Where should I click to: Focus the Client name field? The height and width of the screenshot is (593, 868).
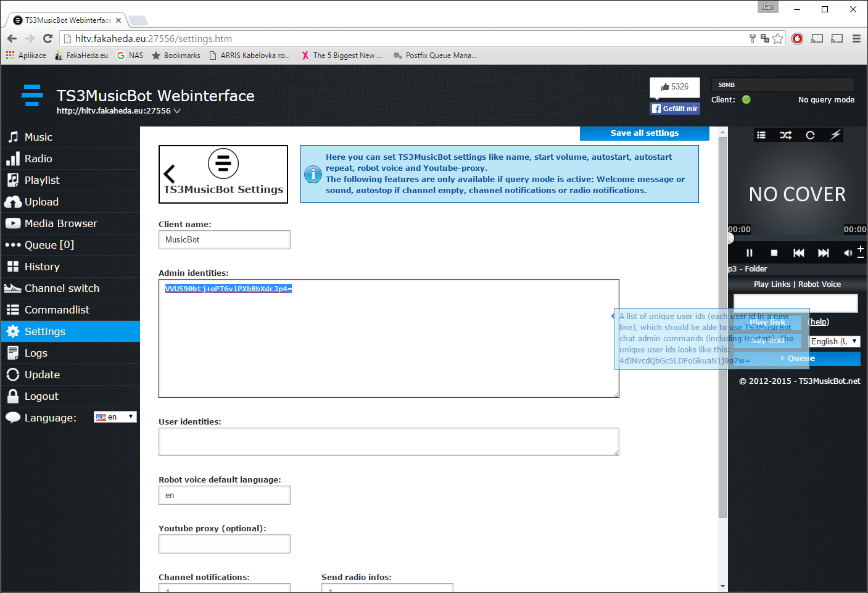225,240
